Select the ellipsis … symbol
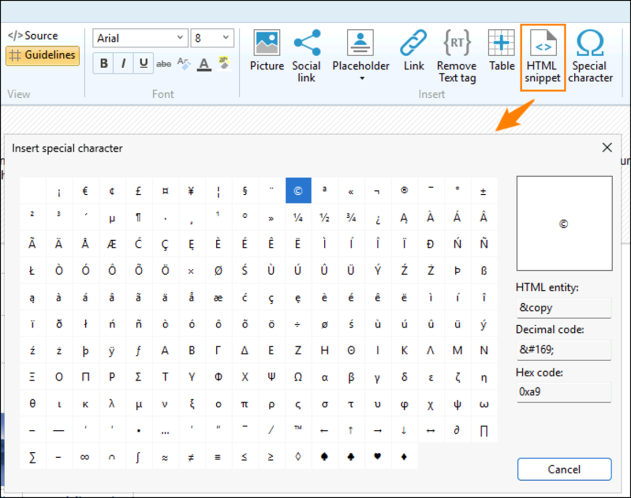The height and width of the screenshot is (498, 631). pos(165,430)
